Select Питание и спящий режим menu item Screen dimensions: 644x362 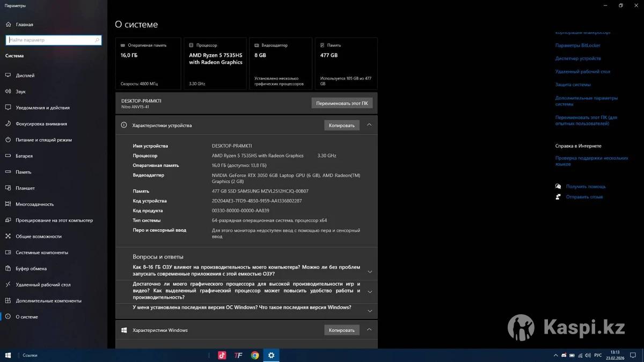tap(43, 140)
